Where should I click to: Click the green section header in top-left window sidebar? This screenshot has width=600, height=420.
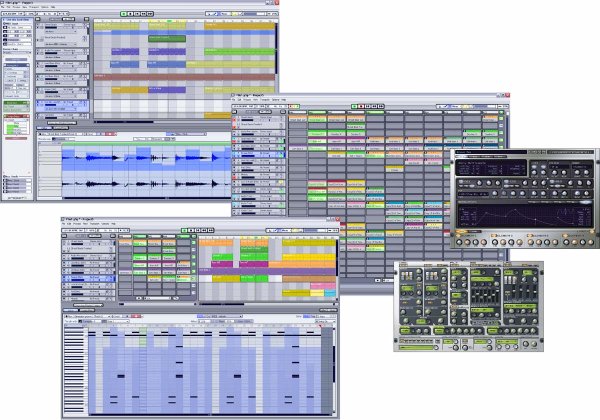click(x=16, y=103)
